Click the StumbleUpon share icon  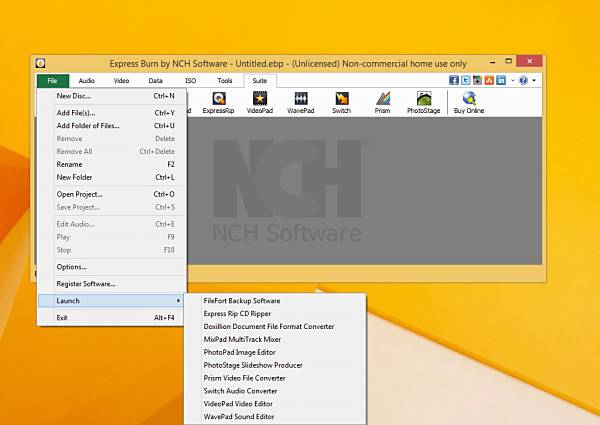click(489, 80)
